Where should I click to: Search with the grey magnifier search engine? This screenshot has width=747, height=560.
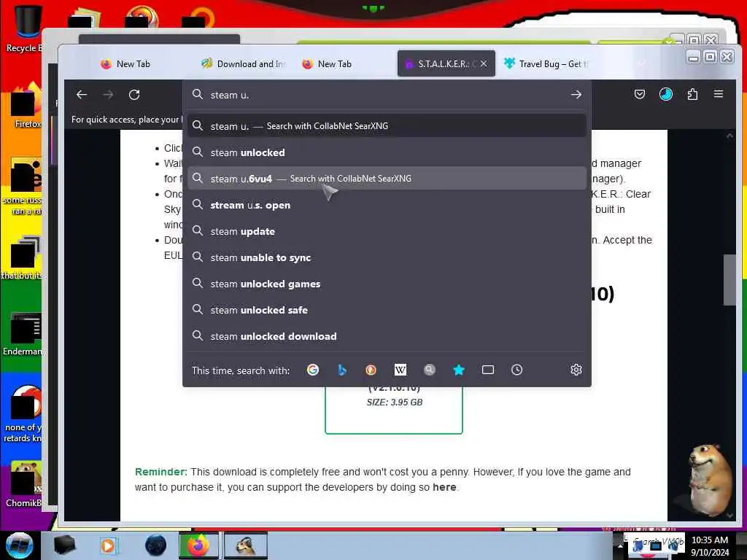point(429,370)
